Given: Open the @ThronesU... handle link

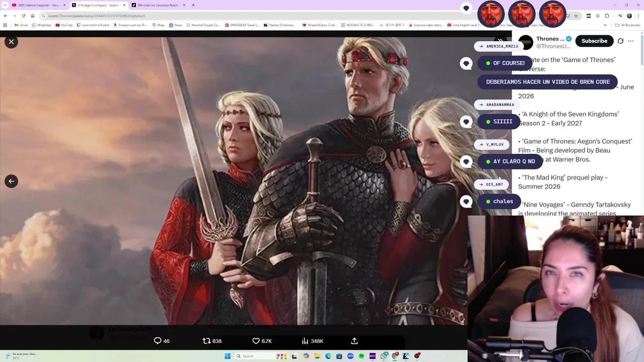Looking at the screenshot, I should [x=553, y=46].
